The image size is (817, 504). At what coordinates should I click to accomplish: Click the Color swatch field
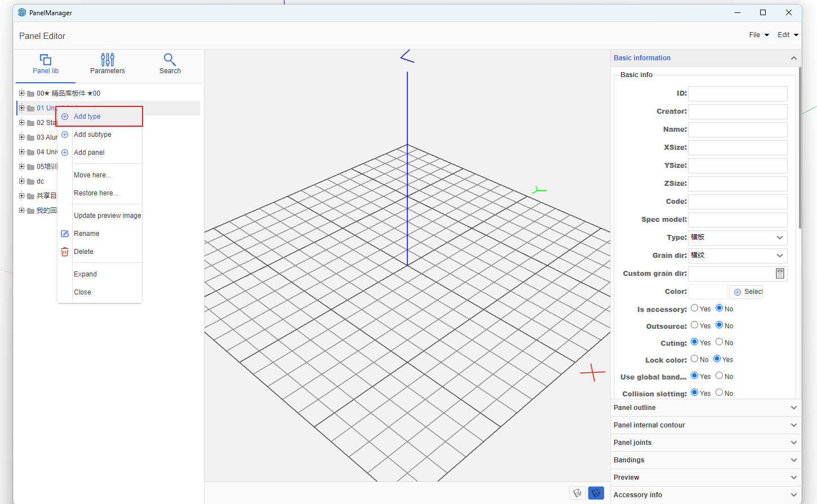(707, 292)
